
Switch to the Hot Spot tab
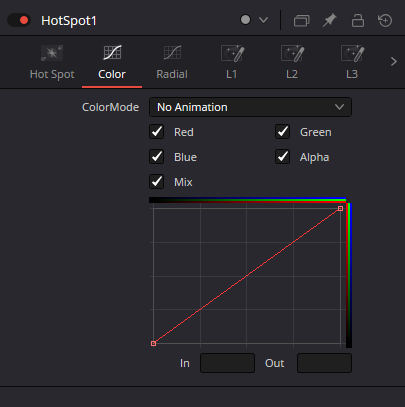(x=52, y=63)
